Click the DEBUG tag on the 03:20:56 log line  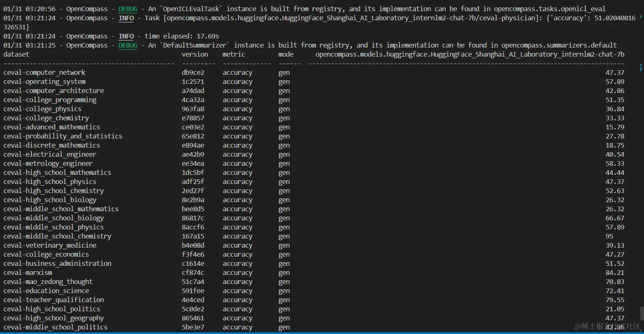(x=128, y=9)
